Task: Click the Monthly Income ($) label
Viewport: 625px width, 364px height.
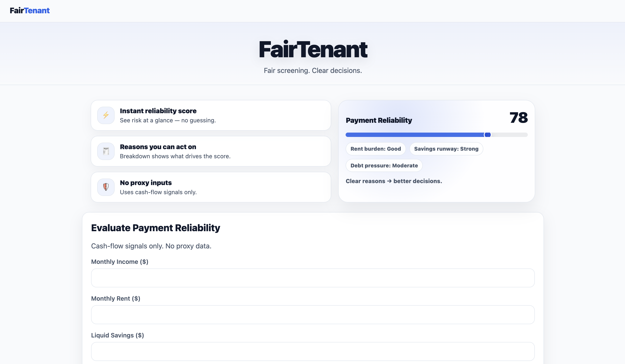Action: (x=120, y=262)
